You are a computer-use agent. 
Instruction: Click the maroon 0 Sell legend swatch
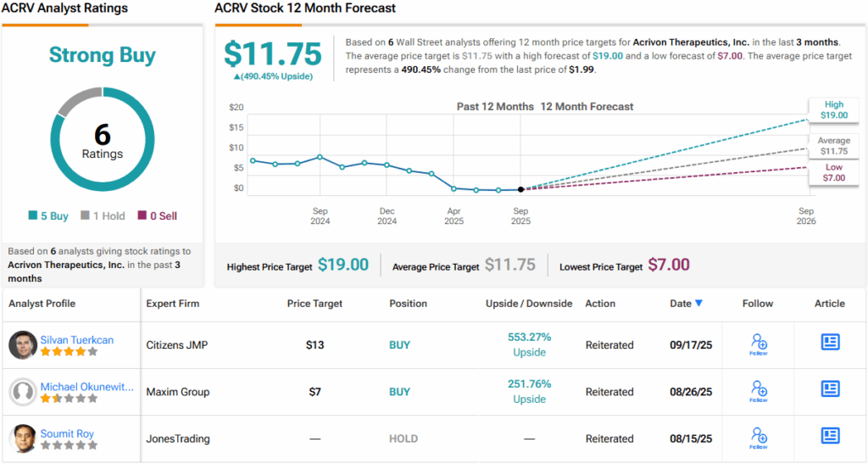click(x=142, y=216)
